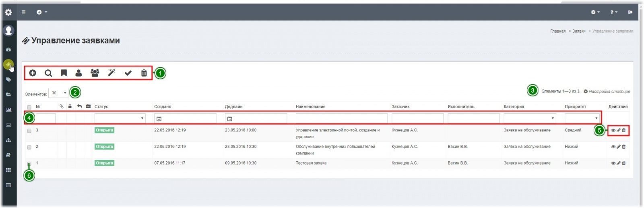644x208 pixels.
Task: Sort by the Статус column header
Action: 101,107
